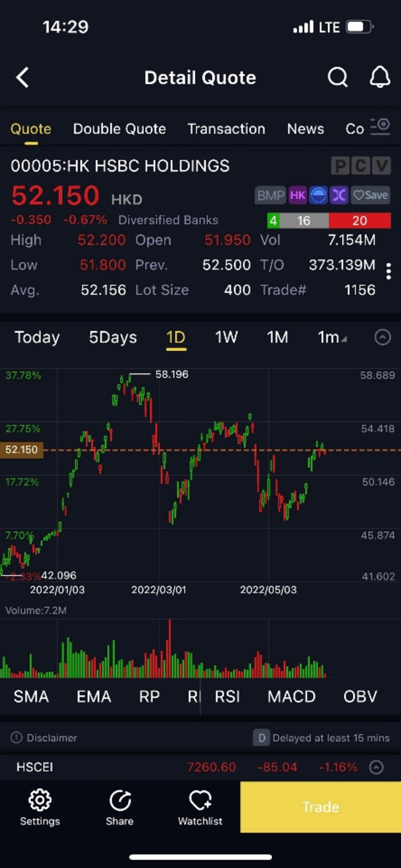This screenshot has width=401, height=868.
Task: Collapse the chart with circled up arrow
Action: 383,337
